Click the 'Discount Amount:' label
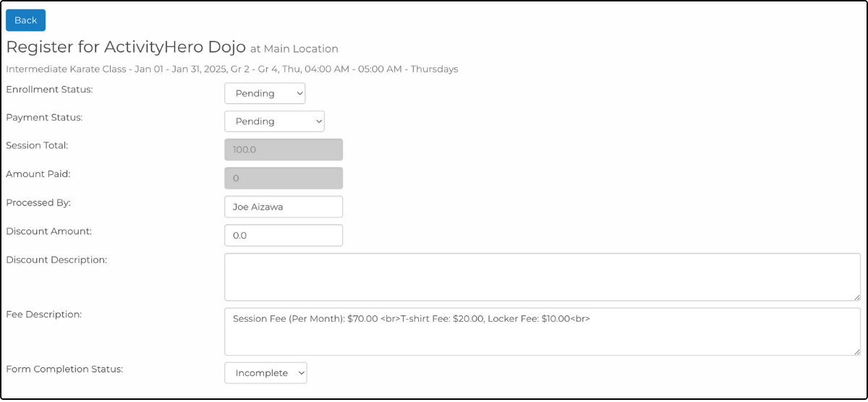Screen dimensions: 868x402 [48, 231]
